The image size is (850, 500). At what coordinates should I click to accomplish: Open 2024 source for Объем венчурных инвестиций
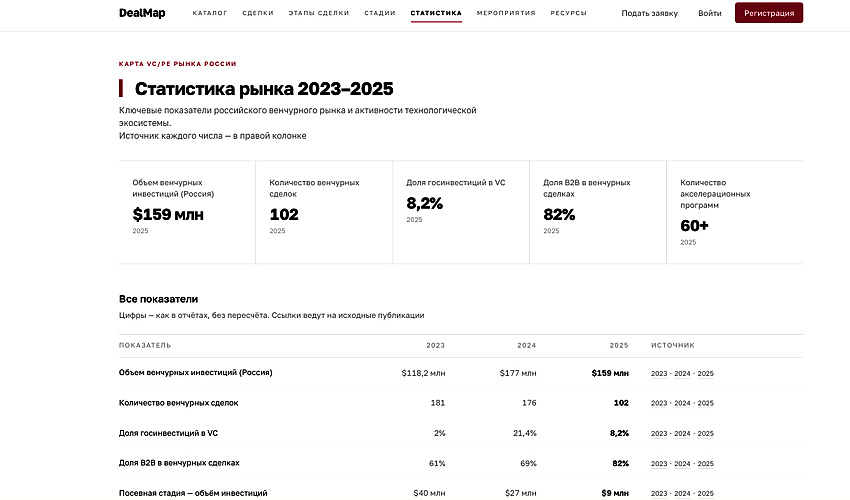pyautogui.click(x=682, y=373)
